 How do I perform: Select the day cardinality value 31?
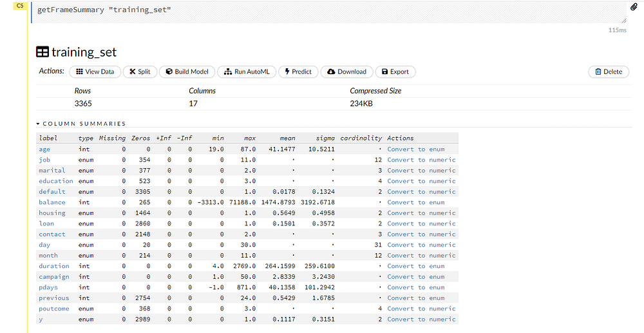pyautogui.click(x=378, y=245)
